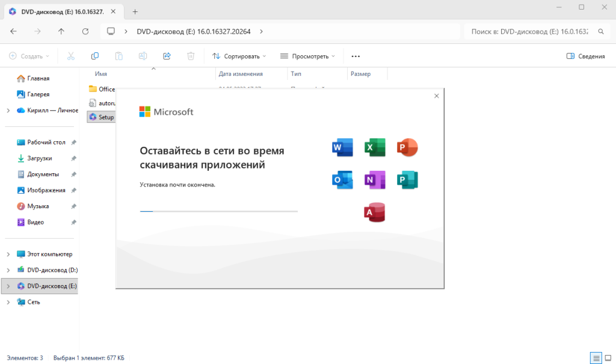Click the PC icon in address bar
This screenshot has height=364, width=616.
click(111, 31)
